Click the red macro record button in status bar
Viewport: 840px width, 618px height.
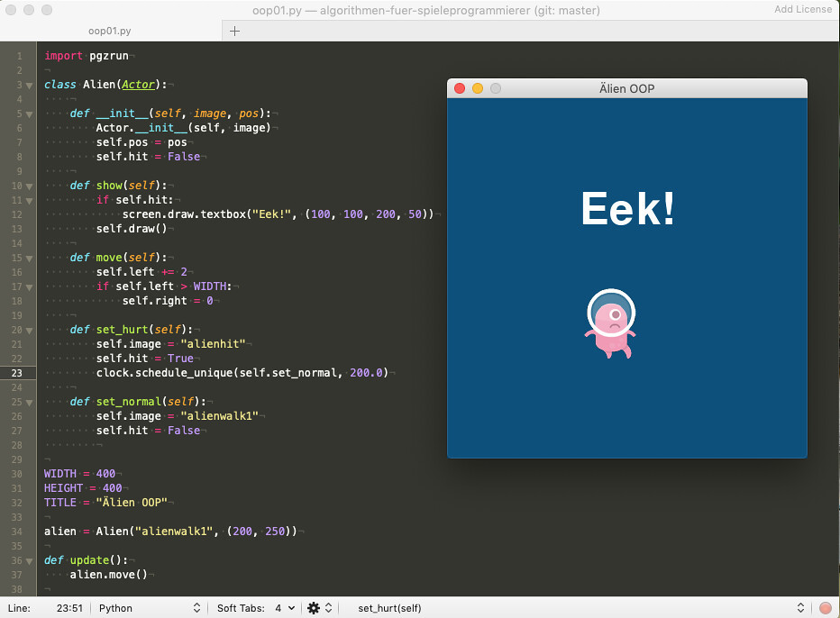coord(826,608)
